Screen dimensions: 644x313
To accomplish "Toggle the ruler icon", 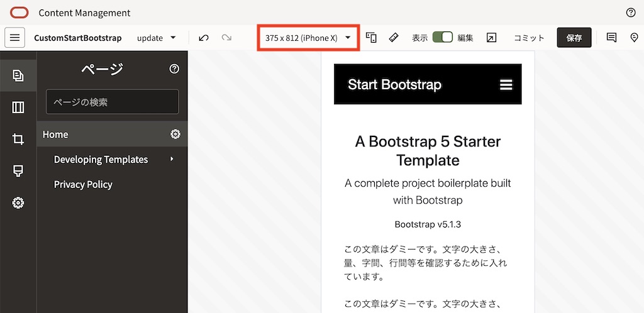I will [x=394, y=38].
